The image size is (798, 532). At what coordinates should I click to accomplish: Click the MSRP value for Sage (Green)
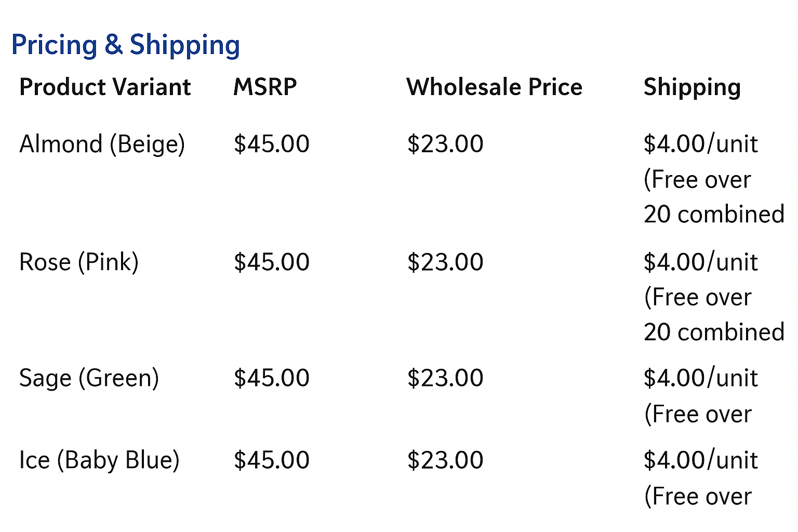pyautogui.click(x=272, y=378)
